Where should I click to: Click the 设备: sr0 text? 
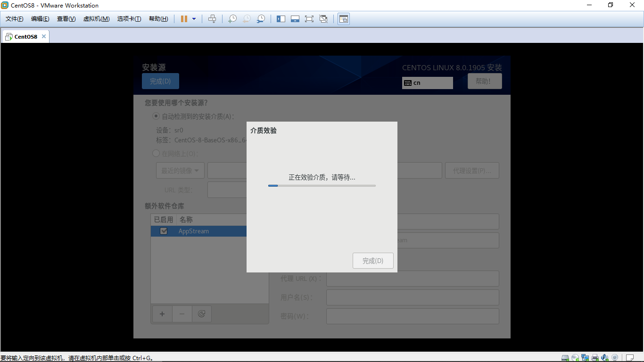(x=170, y=130)
